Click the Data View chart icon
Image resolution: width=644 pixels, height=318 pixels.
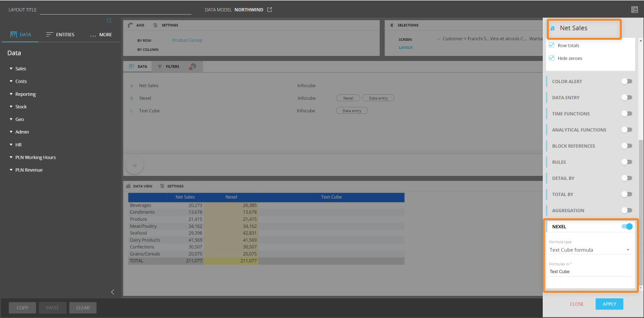128,186
